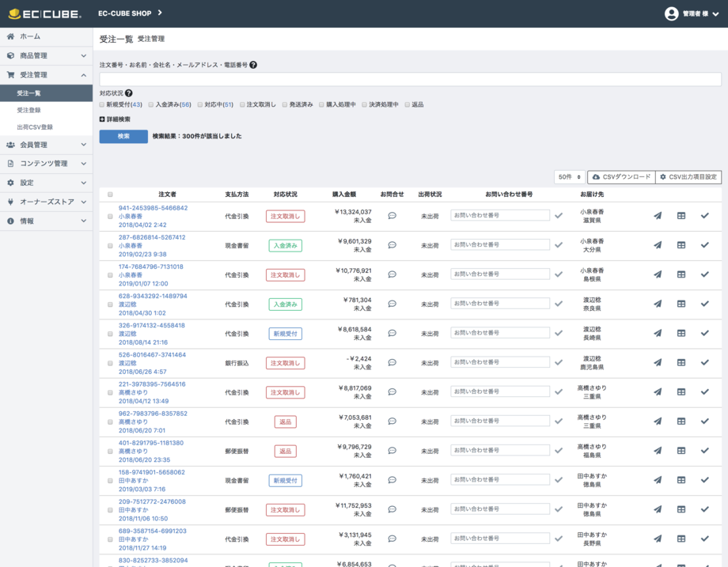Click the order keyword search input field
The height and width of the screenshot is (567, 728).
[x=411, y=79]
